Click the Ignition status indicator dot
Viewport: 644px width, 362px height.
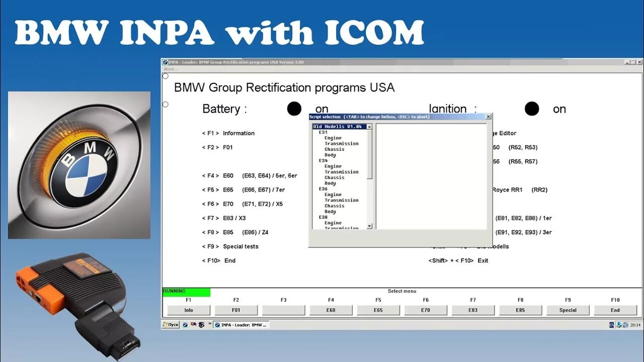(532, 109)
